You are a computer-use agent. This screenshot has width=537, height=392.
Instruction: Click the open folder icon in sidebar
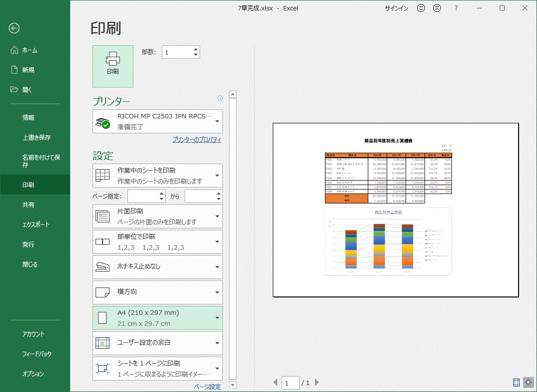click(14, 90)
